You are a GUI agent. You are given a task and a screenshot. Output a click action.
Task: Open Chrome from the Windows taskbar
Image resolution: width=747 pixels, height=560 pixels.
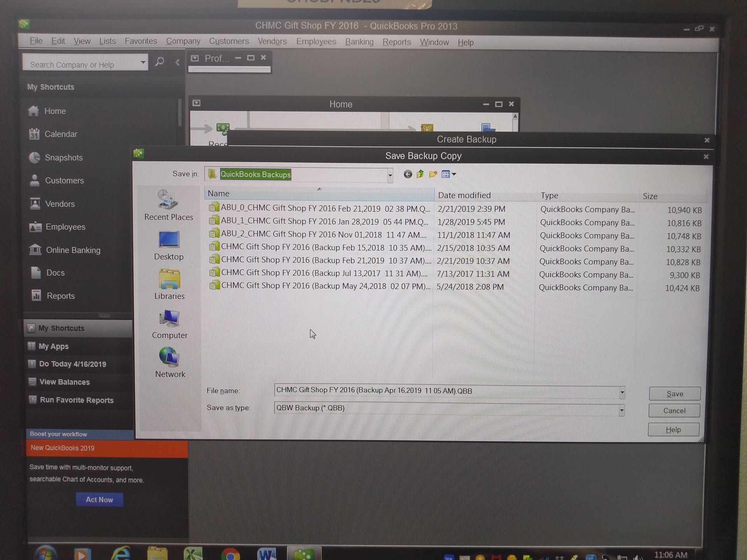coord(230,554)
